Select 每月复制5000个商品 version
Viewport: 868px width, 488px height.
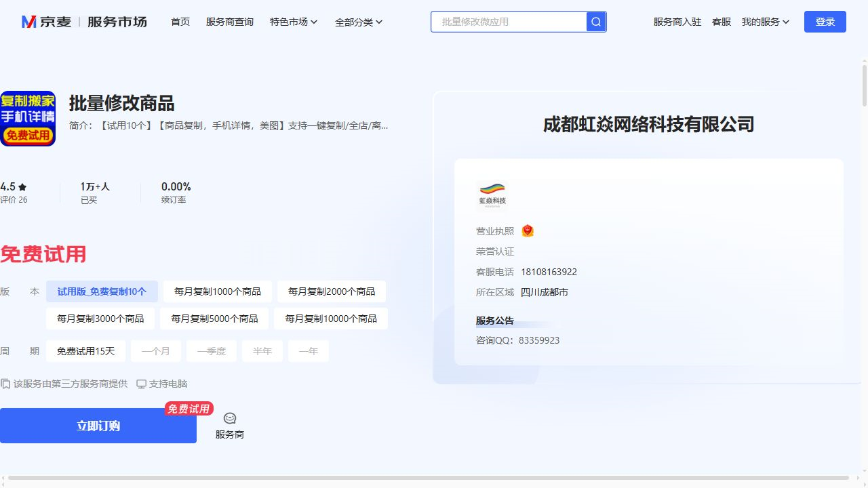[214, 319]
